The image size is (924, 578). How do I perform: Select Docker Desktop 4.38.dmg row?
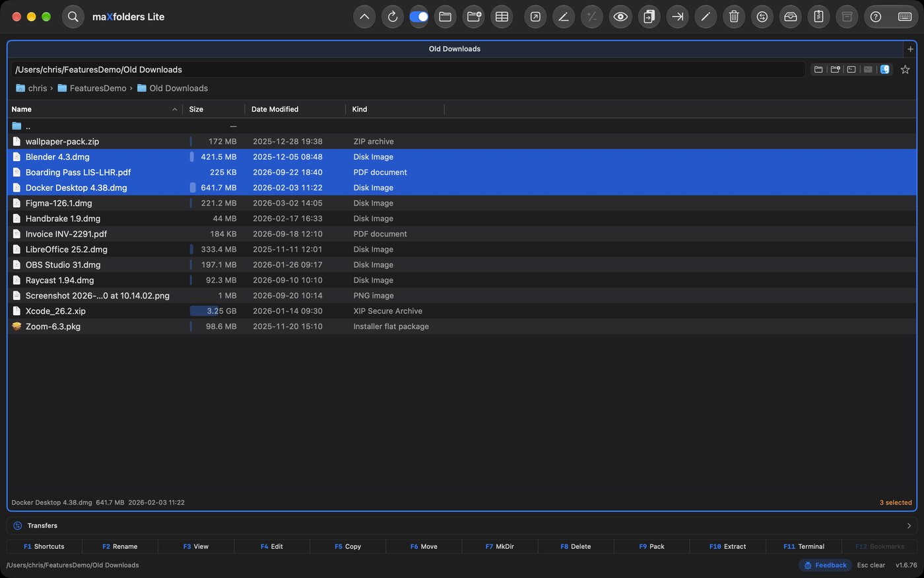462,188
